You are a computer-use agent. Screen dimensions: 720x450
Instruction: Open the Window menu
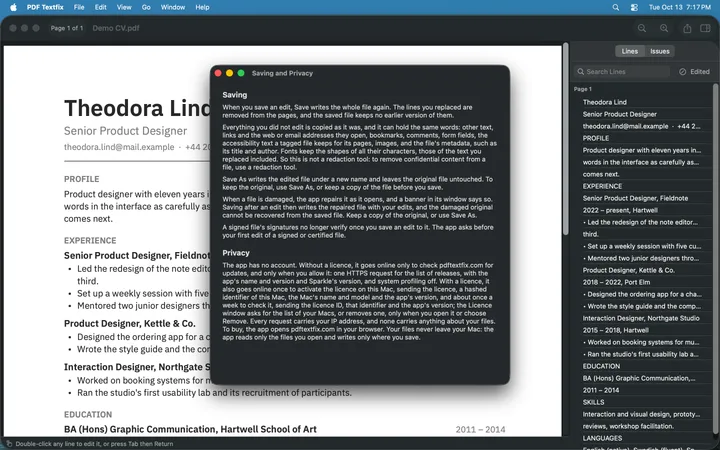(173, 7)
